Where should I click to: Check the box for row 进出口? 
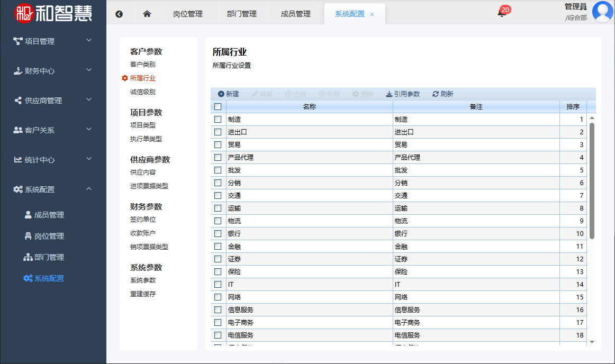218,132
